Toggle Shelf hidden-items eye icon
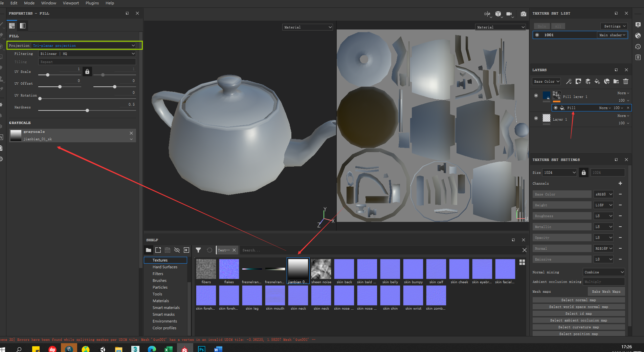This screenshot has width=644, height=352. point(177,250)
